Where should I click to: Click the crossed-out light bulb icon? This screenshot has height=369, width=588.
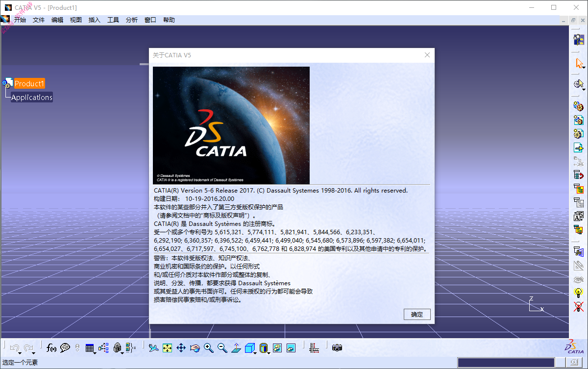coord(579,307)
